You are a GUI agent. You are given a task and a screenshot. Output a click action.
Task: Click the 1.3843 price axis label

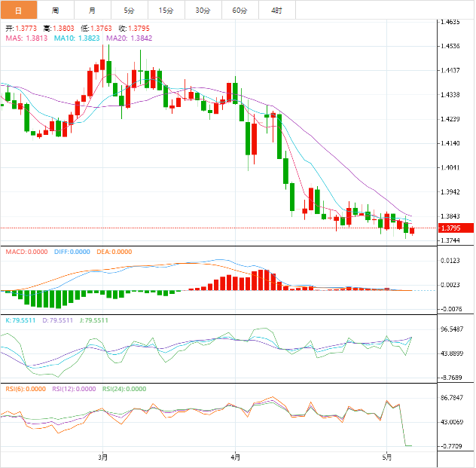450,216
